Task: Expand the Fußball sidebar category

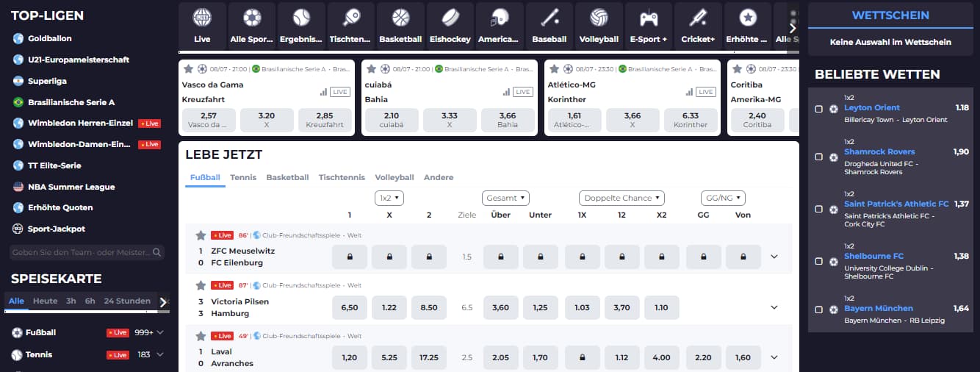Action: click(x=160, y=333)
